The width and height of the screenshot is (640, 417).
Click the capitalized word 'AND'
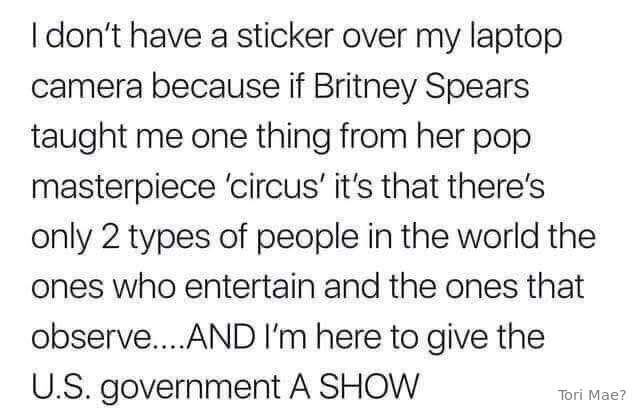[x=221, y=338]
